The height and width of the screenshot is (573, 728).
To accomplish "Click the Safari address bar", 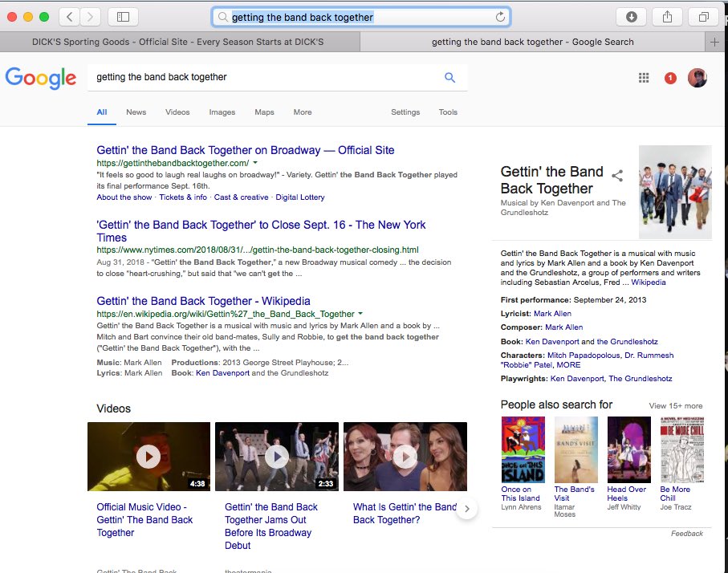I will tap(361, 17).
